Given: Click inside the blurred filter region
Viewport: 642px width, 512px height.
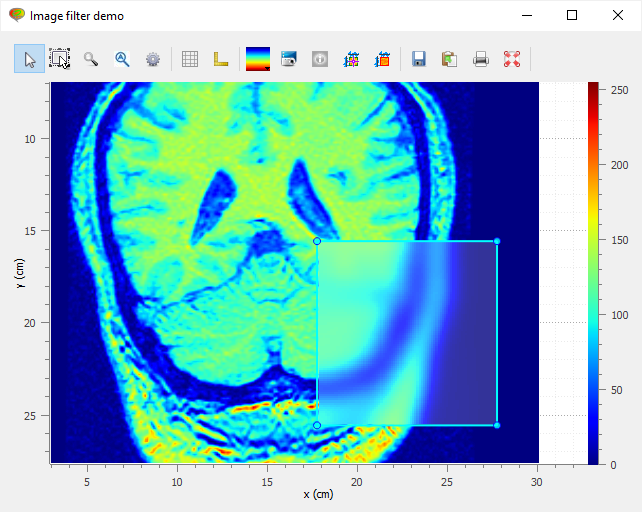Looking at the screenshot, I should 407,333.
